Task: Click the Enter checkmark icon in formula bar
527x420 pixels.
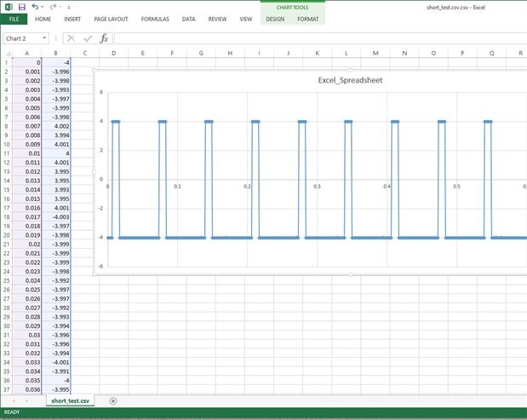Action: pyautogui.click(x=88, y=38)
